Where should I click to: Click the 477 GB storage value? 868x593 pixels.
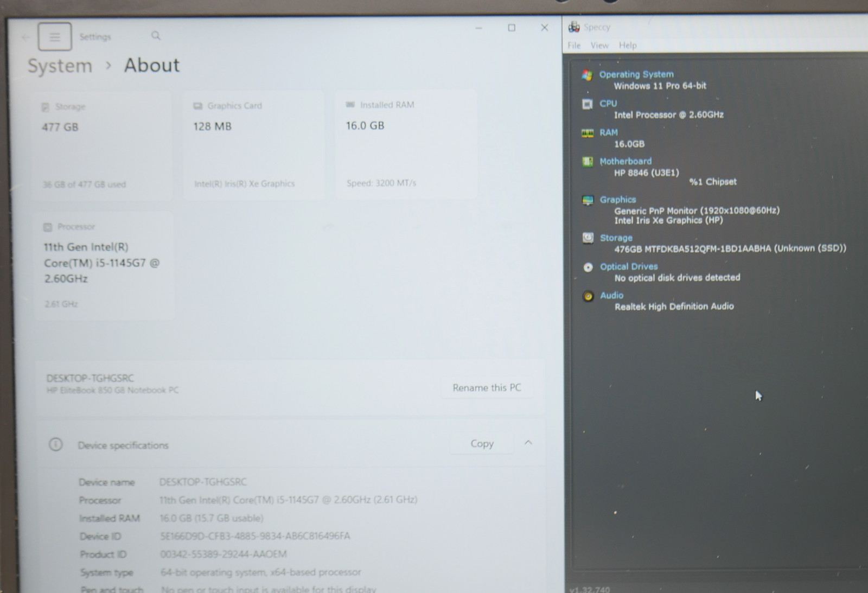[60, 127]
